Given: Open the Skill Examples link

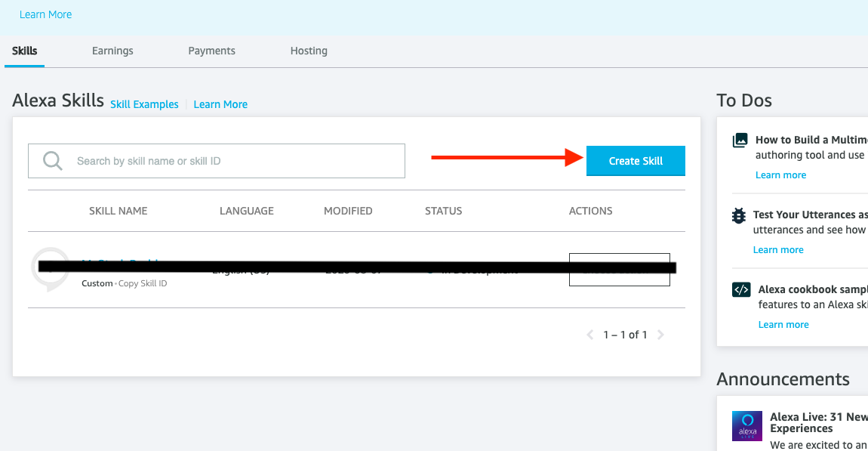Looking at the screenshot, I should [x=144, y=104].
